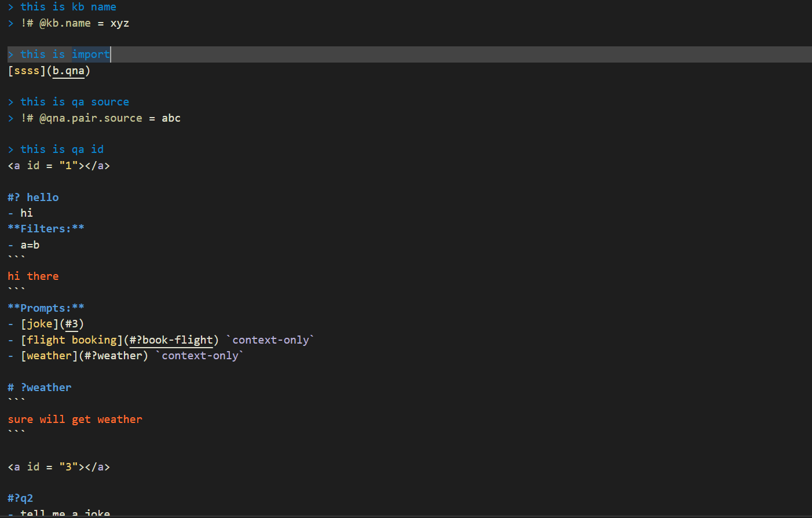Click 'sure will get weather' answer
The image size is (812, 518).
(75, 419)
